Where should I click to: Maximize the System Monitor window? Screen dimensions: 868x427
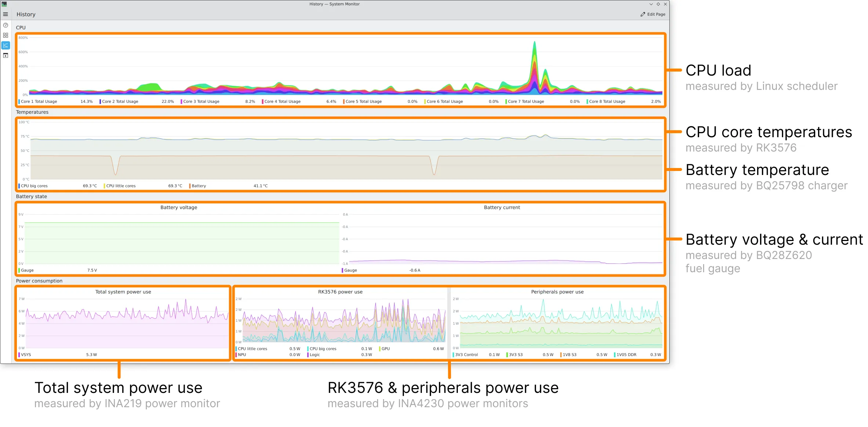pyautogui.click(x=658, y=4)
